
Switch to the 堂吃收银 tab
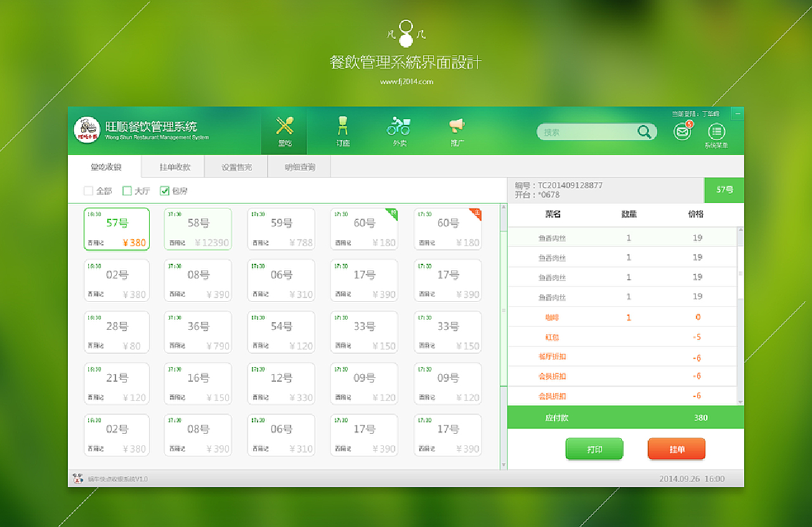point(105,167)
